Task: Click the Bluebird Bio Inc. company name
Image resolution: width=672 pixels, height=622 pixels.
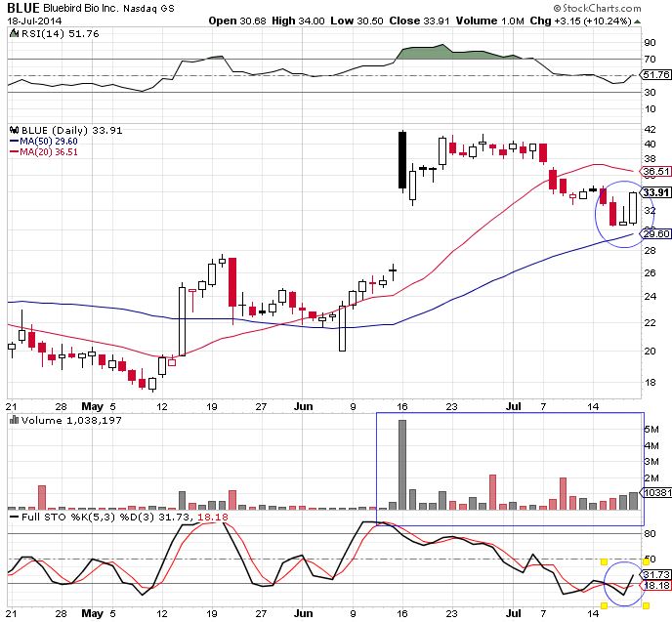Action: (x=81, y=8)
